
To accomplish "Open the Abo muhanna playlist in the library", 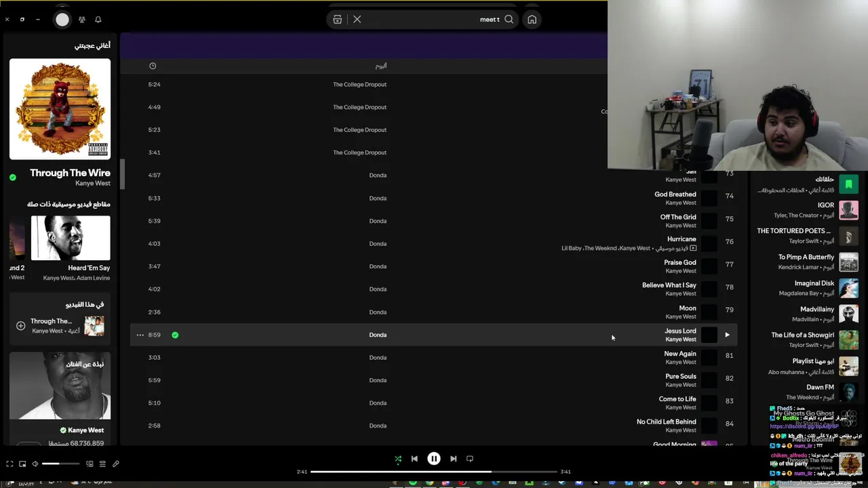I will pos(808,366).
